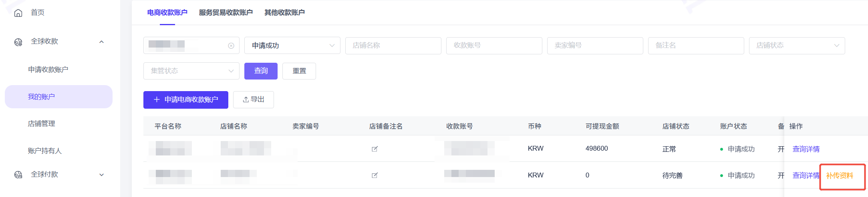Click 申请电商收款账户 button
Screen dimensions: 868x197
tap(186, 100)
